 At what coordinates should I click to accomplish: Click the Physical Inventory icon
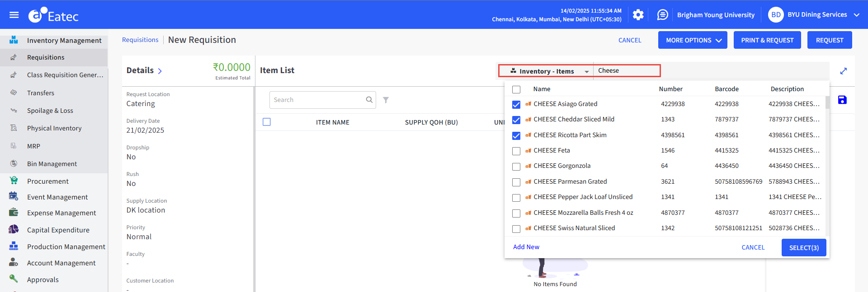[x=14, y=128]
